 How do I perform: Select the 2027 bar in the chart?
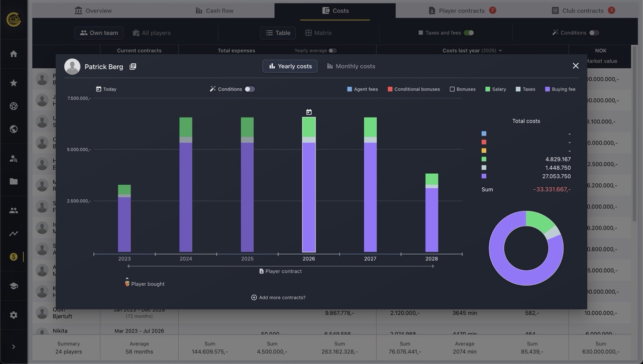370,185
